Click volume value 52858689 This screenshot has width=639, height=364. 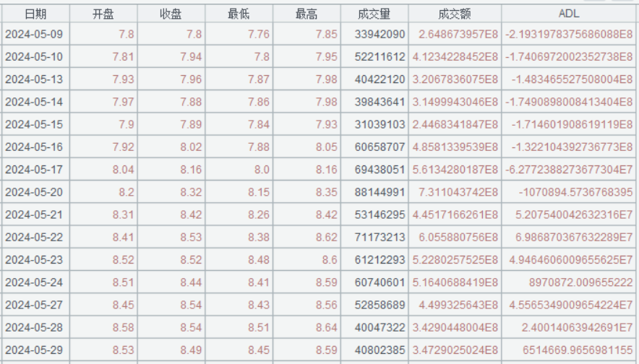(379, 305)
